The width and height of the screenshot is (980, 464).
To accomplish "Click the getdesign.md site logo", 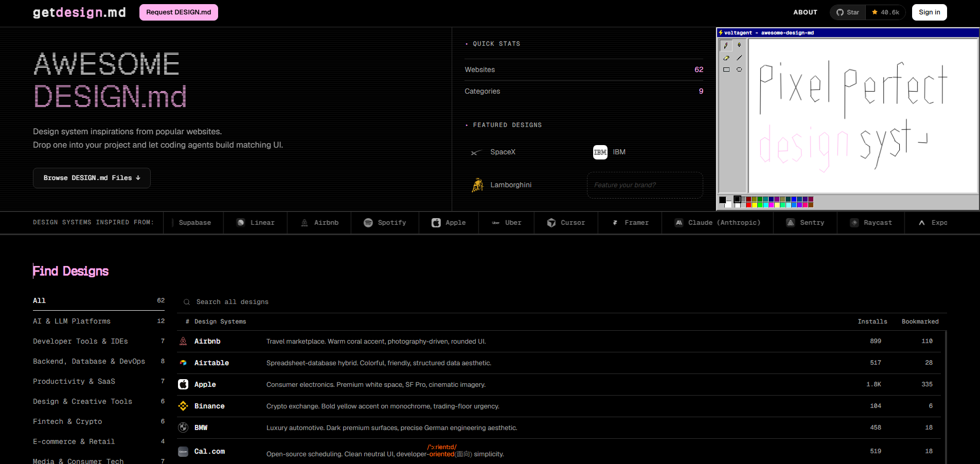I will click(79, 12).
